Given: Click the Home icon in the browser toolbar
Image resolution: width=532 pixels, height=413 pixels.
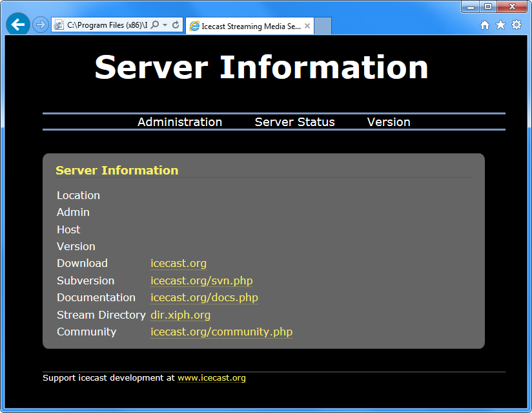Looking at the screenshot, I should pyautogui.click(x=485, y=25).
